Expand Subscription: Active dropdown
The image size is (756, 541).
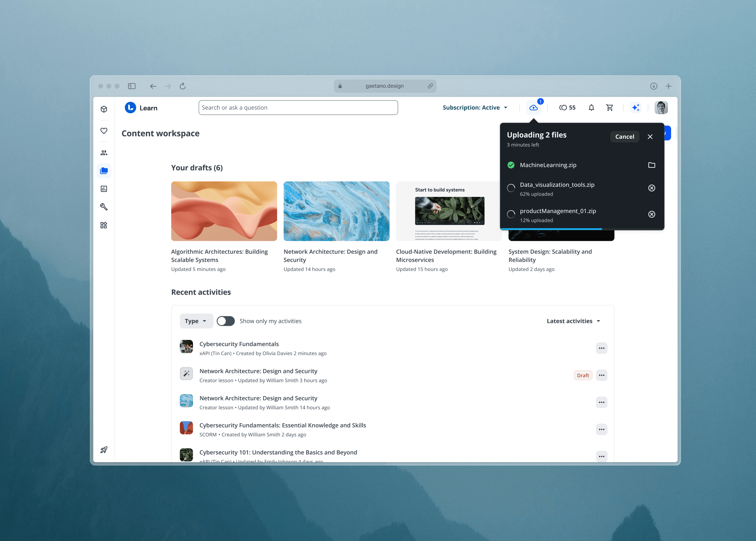475,108
